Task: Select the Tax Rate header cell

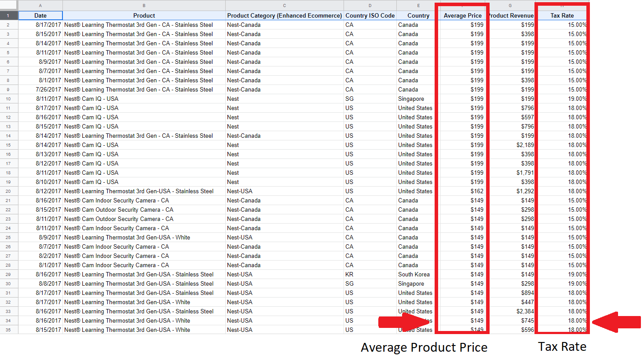Action: 562,15
